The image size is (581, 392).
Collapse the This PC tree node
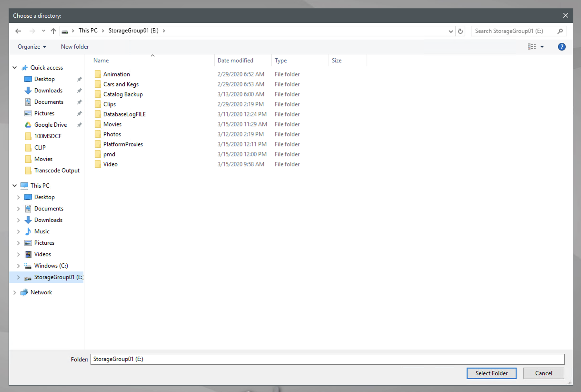(x=15, y=186)
